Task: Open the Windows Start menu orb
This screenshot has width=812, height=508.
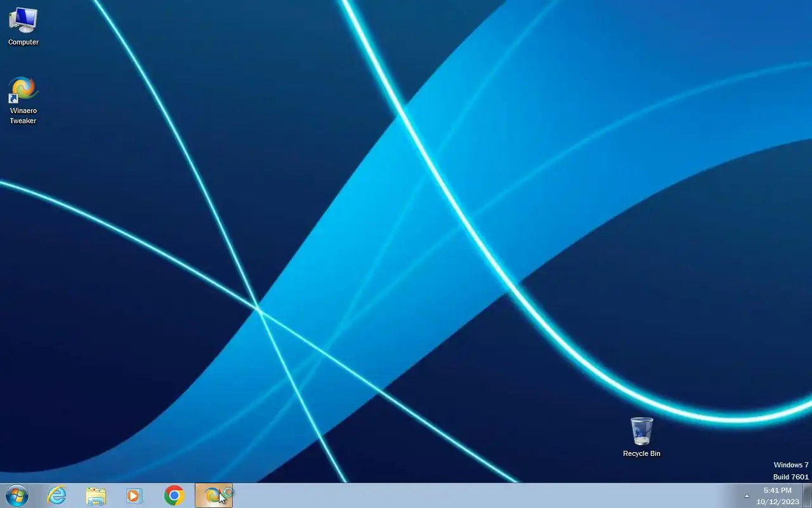Action: pos(17,495)
